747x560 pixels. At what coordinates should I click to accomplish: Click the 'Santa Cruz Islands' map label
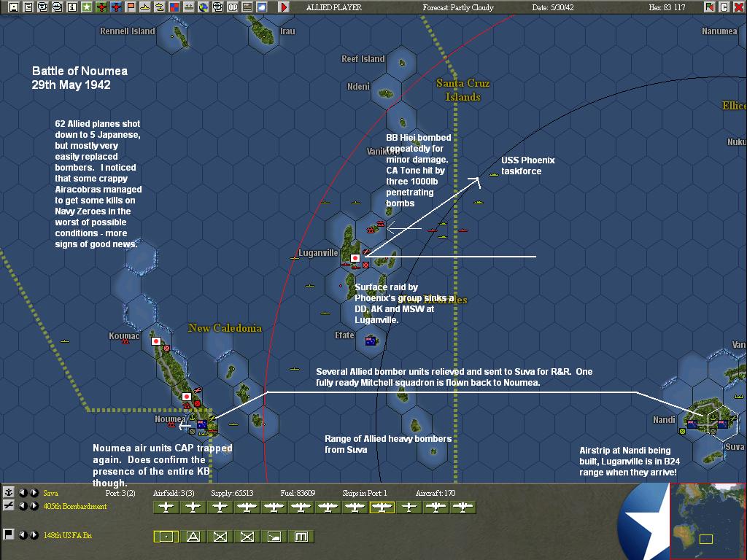(462, 90)
